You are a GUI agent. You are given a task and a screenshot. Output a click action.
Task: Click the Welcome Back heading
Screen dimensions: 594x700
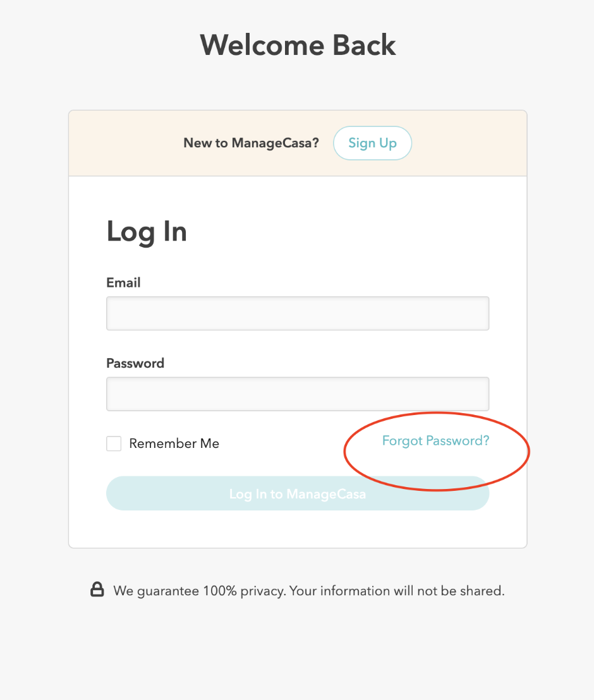298,45
